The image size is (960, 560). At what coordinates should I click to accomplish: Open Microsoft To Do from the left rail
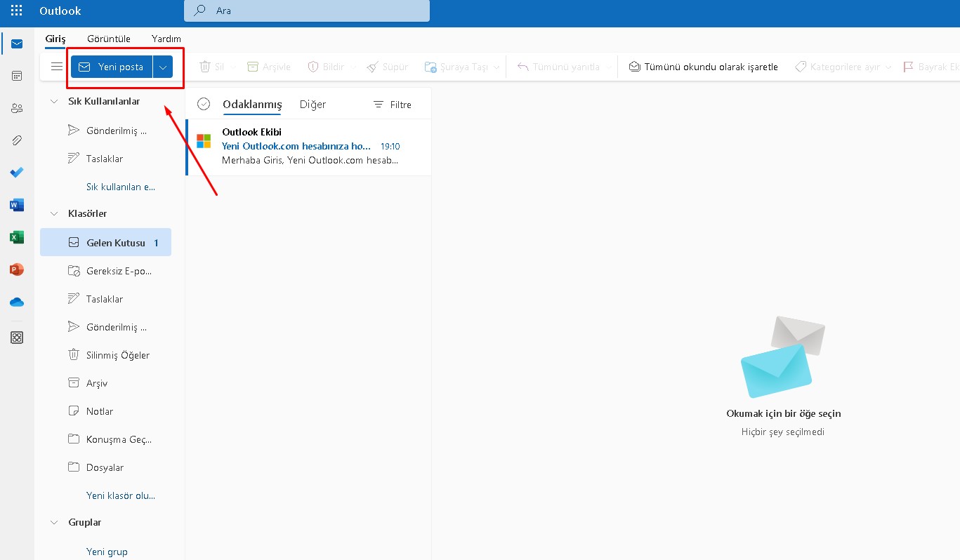(x=16, y=172)
